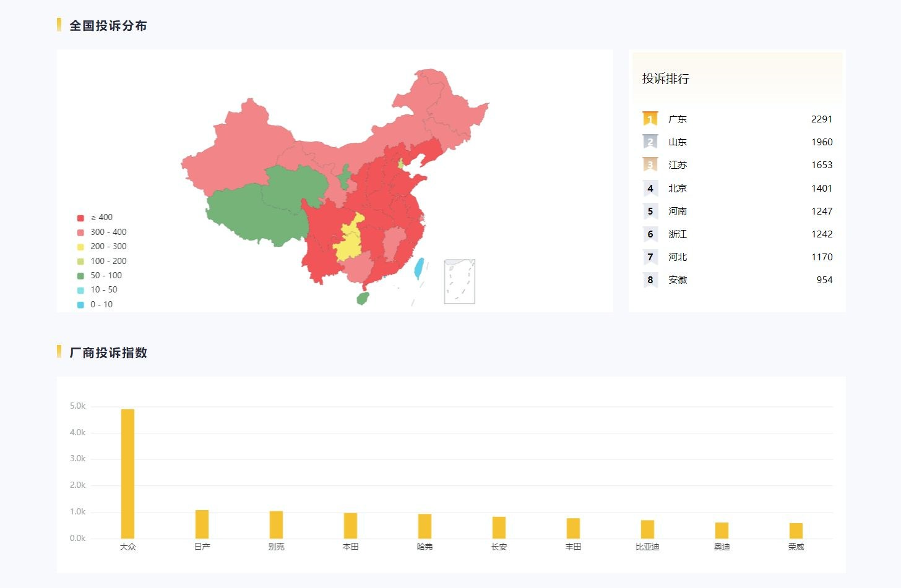Toggle the 200 - 300 legend range
Viewport: 901px width, 588px height.
101,246
